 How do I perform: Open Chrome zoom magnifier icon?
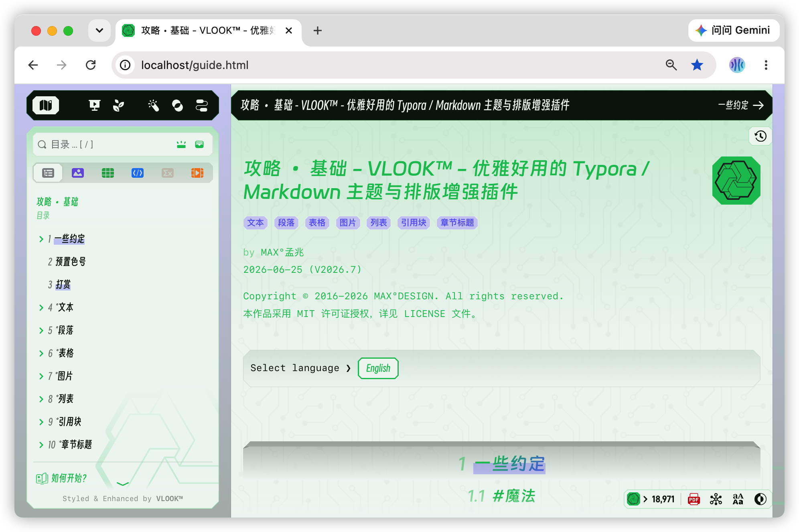point(671,65)
